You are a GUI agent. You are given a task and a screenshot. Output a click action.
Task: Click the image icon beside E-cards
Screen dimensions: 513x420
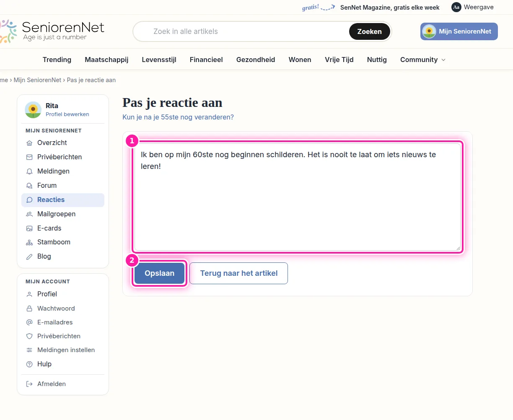[x=29, y=228]
